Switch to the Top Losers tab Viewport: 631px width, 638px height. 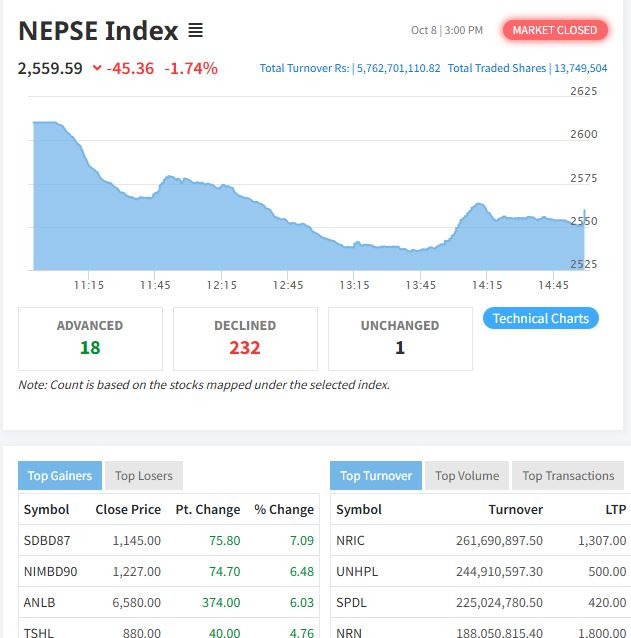pos(144,476)
